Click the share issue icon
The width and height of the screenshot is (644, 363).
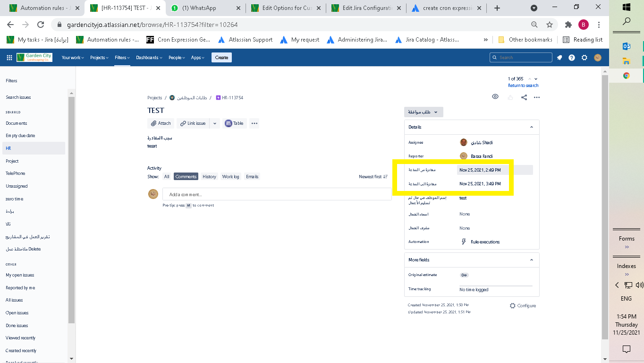pyautogui.click(x=524, y=97)
